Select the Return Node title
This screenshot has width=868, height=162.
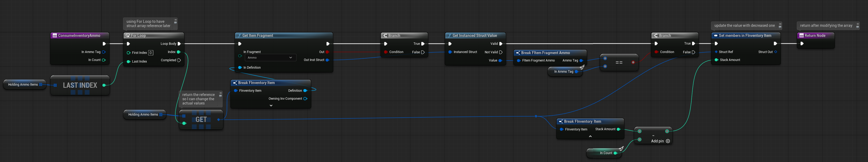coord(815,36)
